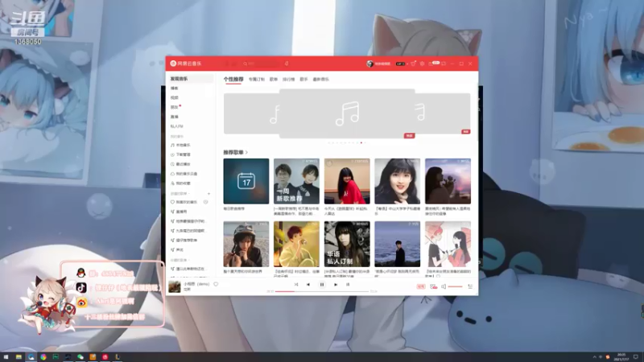Open the playlist with girl in red shirt

pos(347,181)
